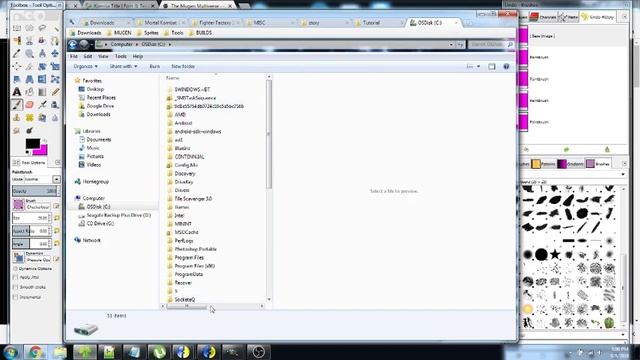Open the Explorer Edit menu
640x360 pixels.
pyautogui.click(x=88, y=56)
